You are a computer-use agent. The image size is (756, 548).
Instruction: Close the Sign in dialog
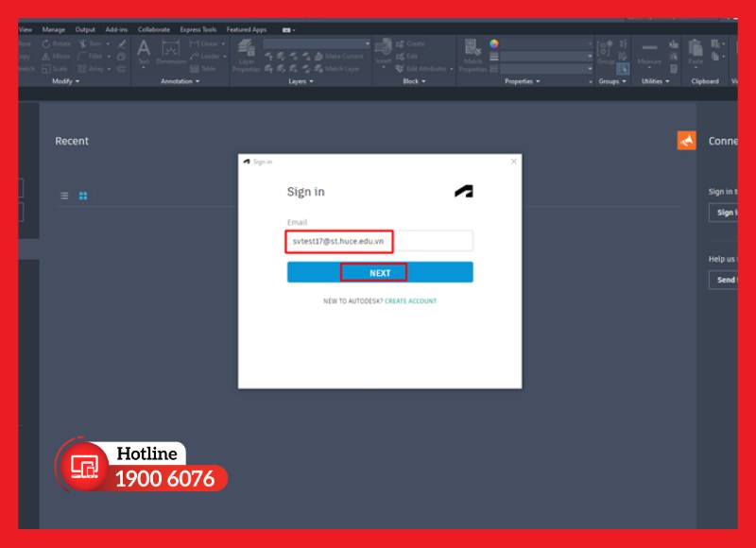point(513,162)
